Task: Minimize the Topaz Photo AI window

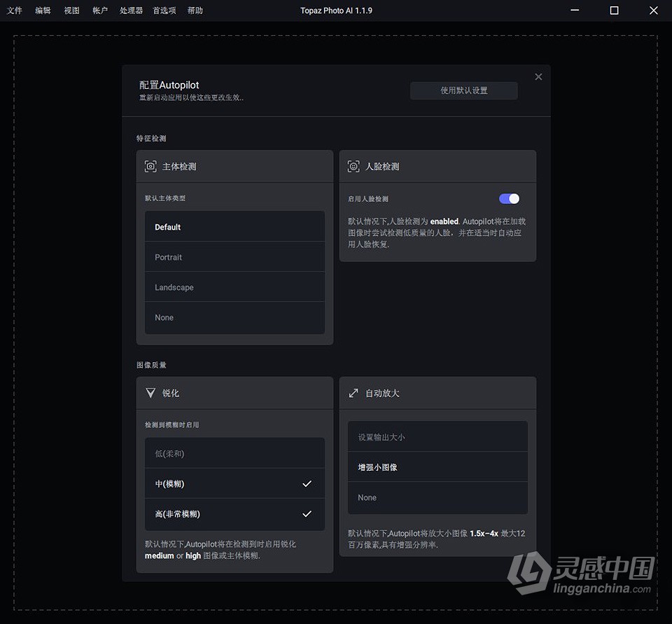Action: click(x=575, y=11)
